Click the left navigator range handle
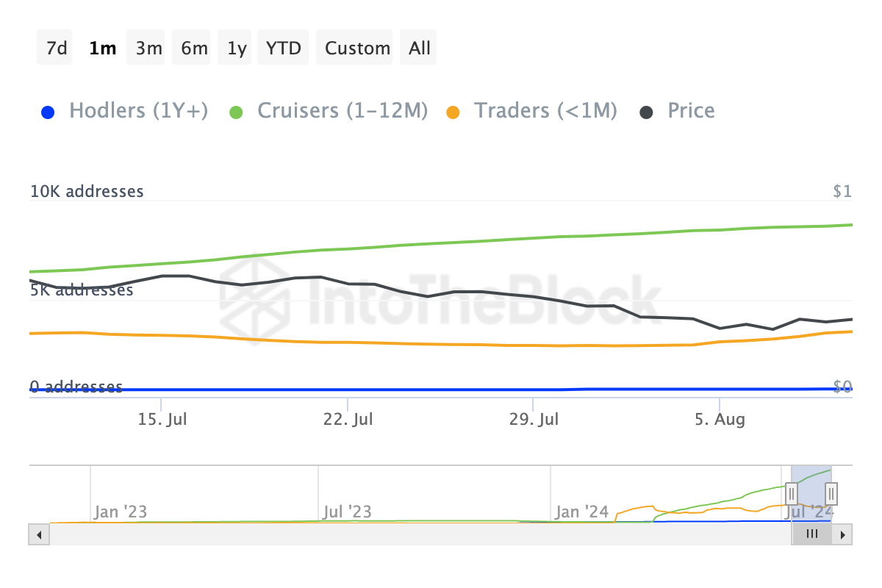The height and width of the screenshot is (588, 882). (792, 492)
